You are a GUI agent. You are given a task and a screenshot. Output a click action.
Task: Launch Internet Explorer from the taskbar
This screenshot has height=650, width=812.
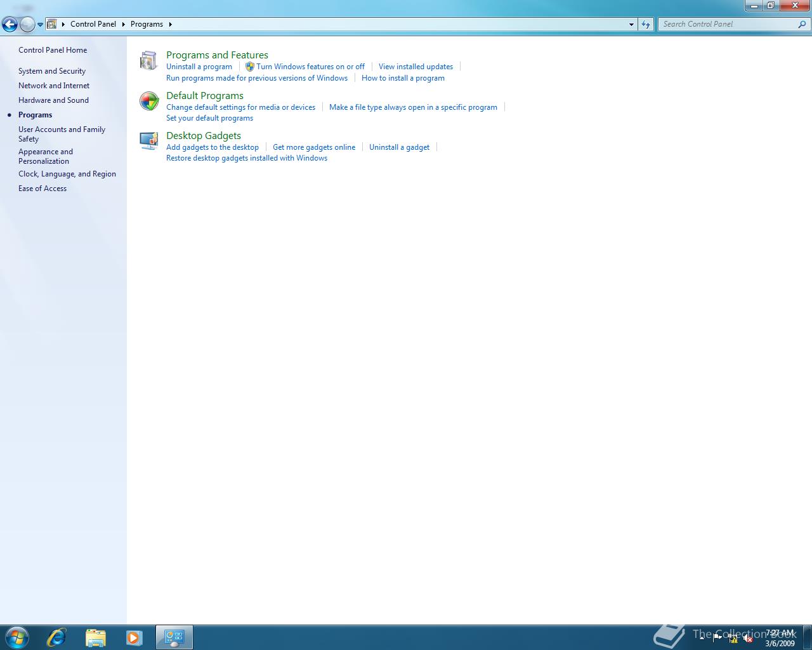coord(56,637)
